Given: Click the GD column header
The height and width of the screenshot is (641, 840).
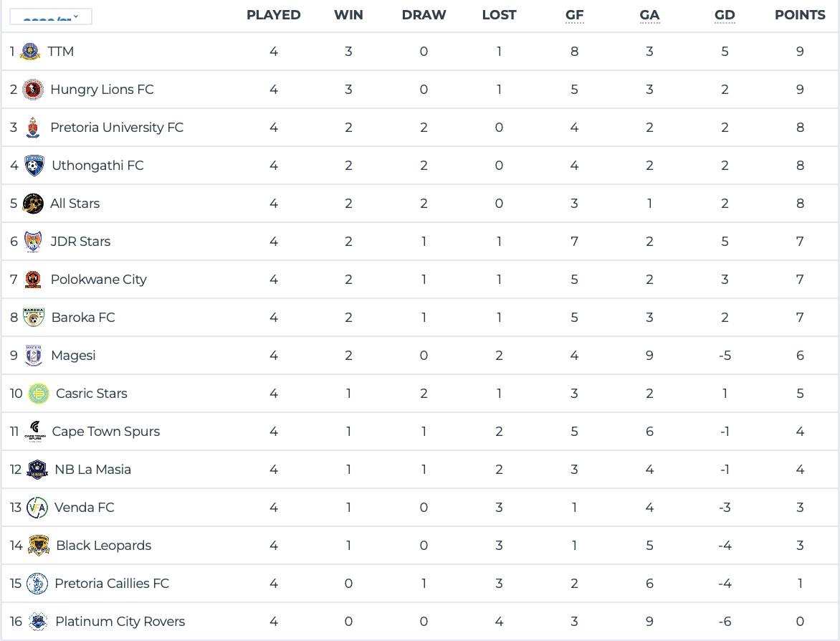Looking at the screenshot, I should tap(725, 15).
